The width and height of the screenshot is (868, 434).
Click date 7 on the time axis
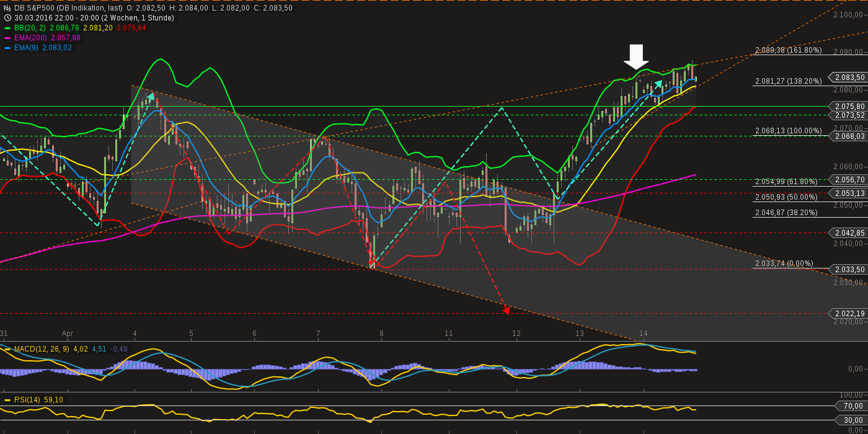pyautogui.click(x=318, y=334)
